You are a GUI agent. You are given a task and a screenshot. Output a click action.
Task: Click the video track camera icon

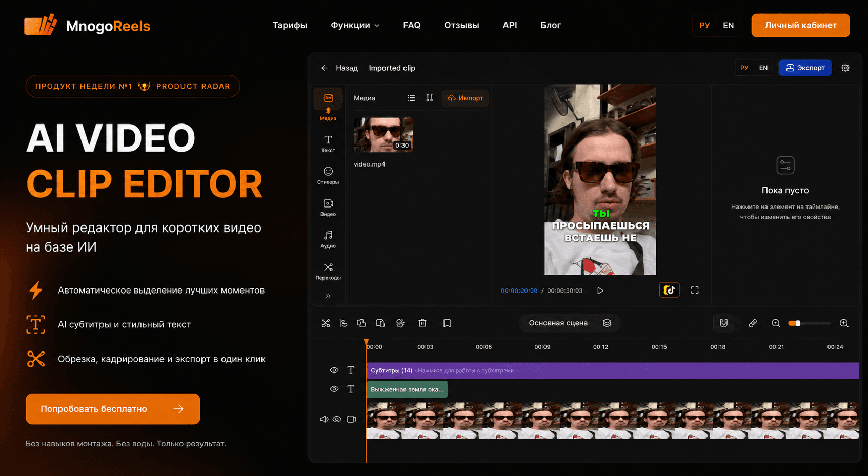(x=351, y=419)
